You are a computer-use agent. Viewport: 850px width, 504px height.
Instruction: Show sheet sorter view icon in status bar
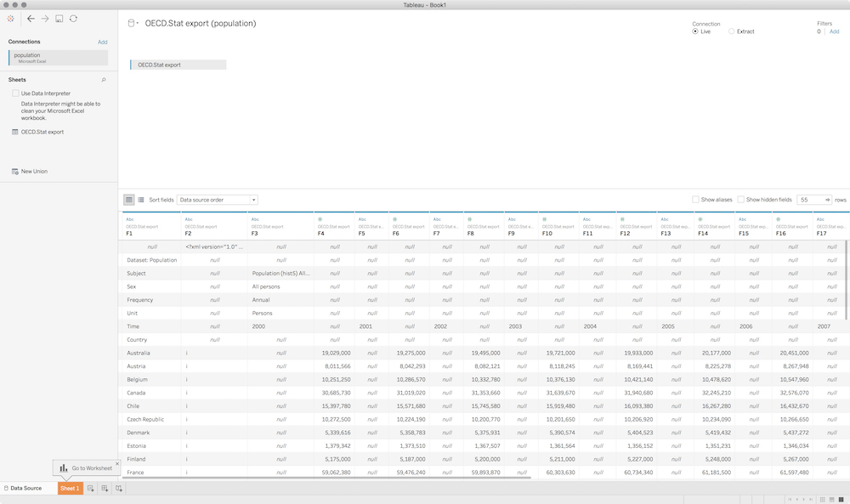[x=822, y=500]
